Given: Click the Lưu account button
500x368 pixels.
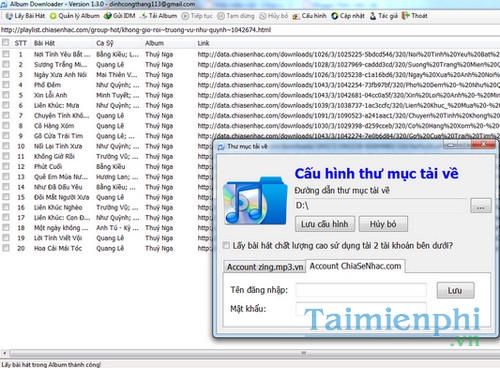Looking at the screenshot, I should coord(455,290).
